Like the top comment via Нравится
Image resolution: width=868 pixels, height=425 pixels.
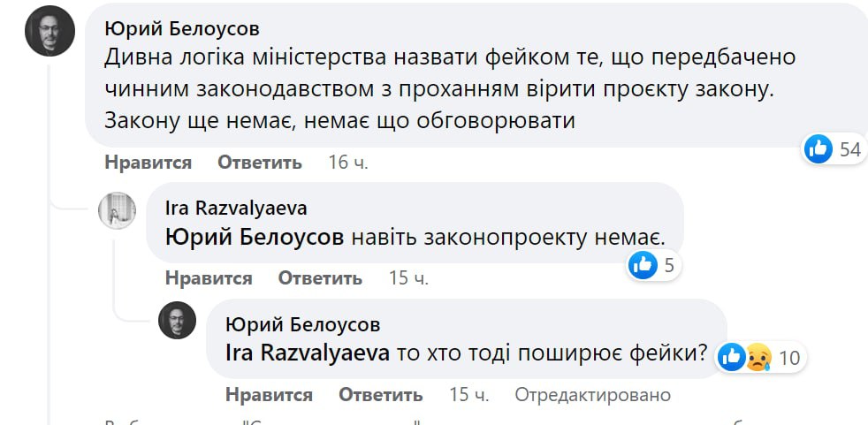(x=148, y=163)
